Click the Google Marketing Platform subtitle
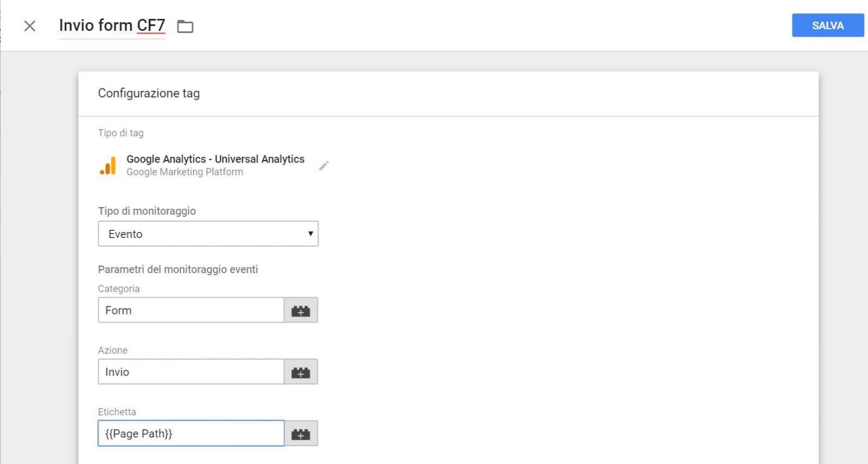Viewport: 868px width, 464px height. click(x=184, y=172)
